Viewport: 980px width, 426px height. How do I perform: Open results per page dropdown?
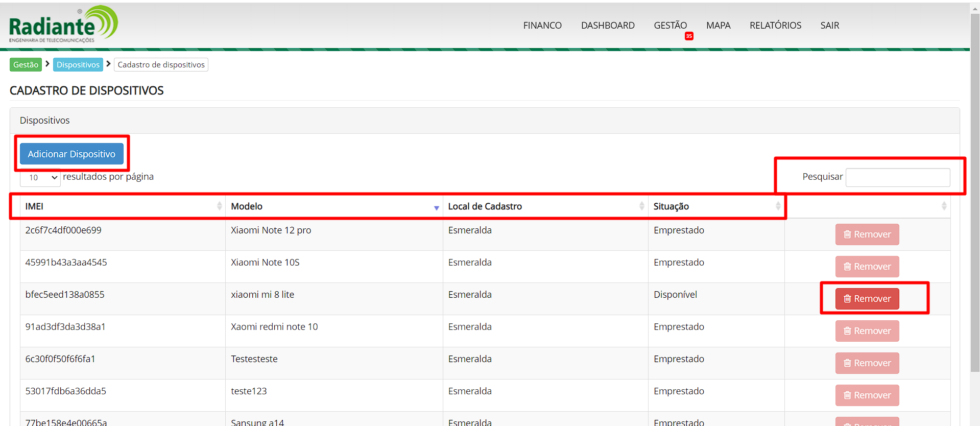(x=40, y=178)
